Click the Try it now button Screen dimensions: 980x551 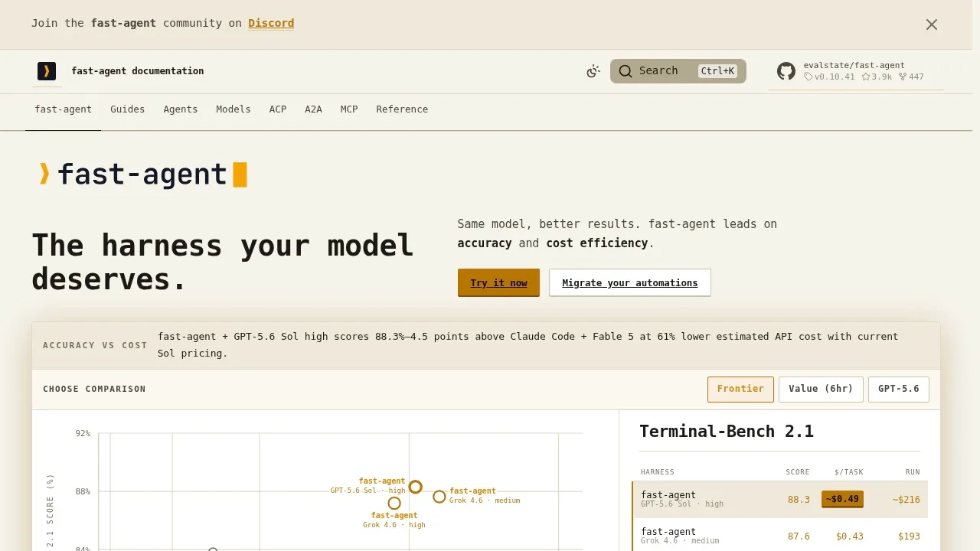(498, 283)
